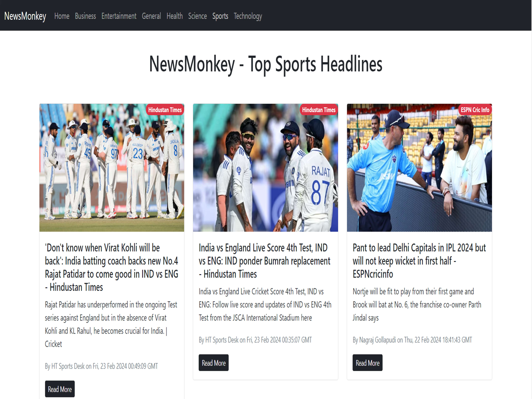The height and width of the screenshot is (399, 532).
Task: Toggle Sports navigation active state
Action: coord(220,16)
